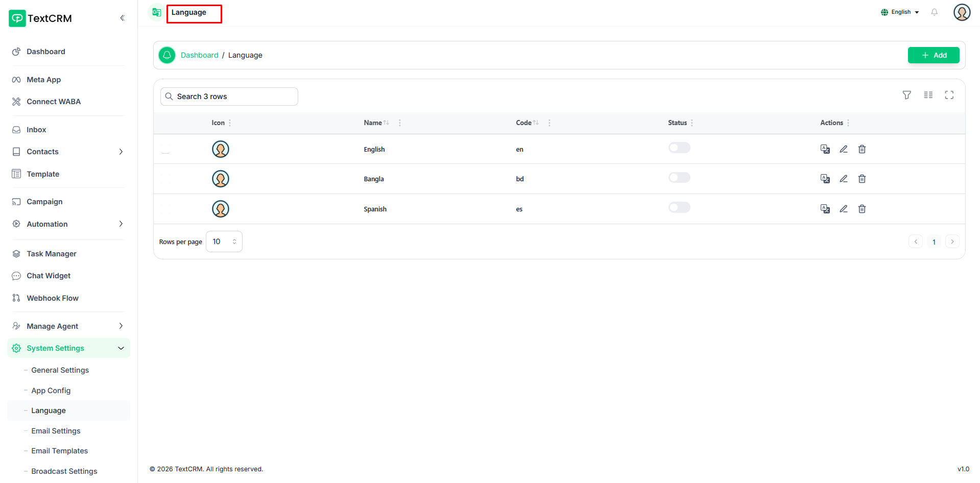This screenshot has height=483, width=980.
Task: Click the translate icon for English row
Action: tap(825, 149)
